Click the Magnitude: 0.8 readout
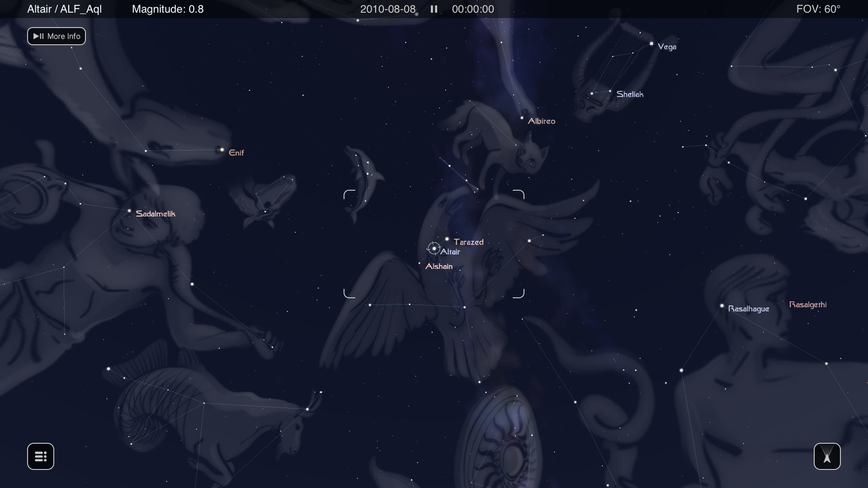Image resolution: width=868 pixels, height=488 pixels. 168,9
